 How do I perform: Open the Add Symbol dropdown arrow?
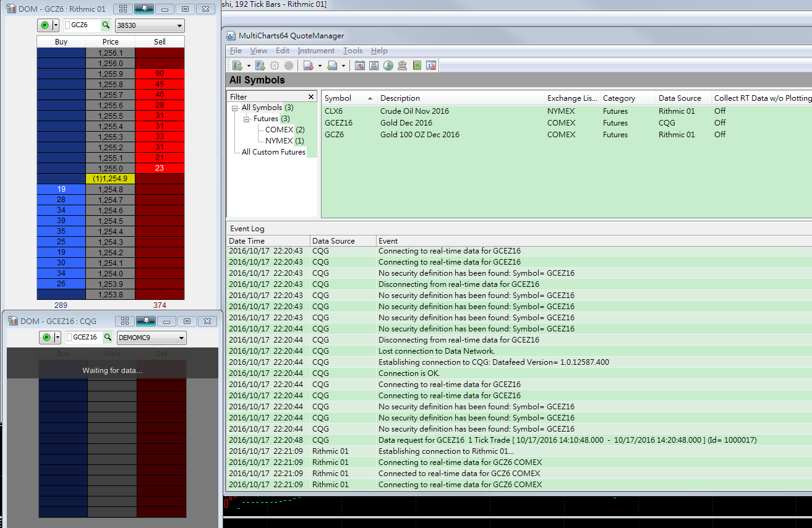249,66
